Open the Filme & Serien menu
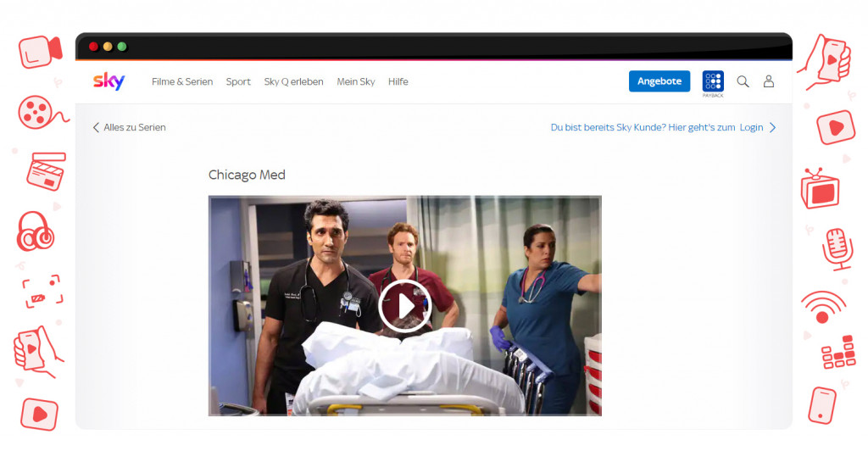The height and width of the screenshot is (462, 868). 182,81
